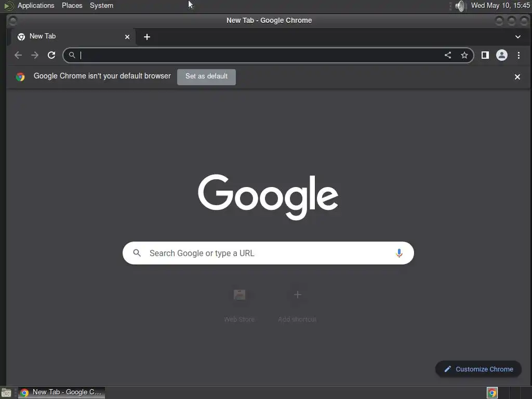The image size is (532, 399).
Task: Open the Places menu
Action: 72,5
